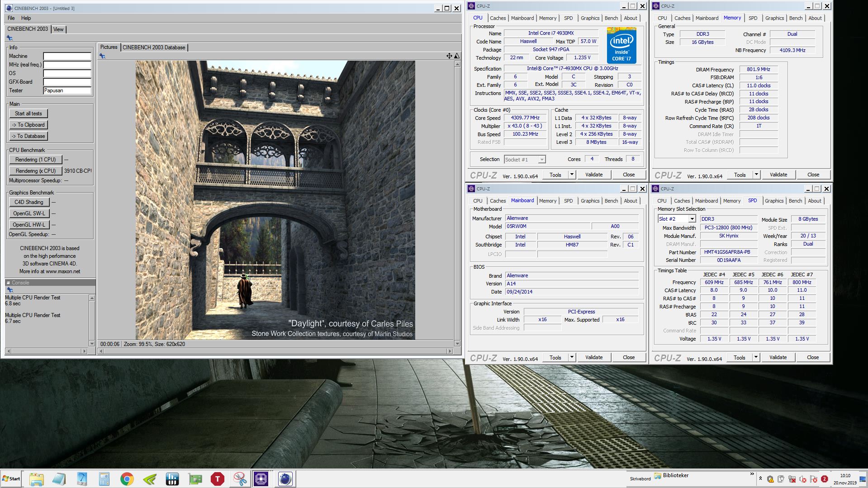Launch Snipping Tool from the taskbar
The image size is (868, 488).
click(240, 479)
